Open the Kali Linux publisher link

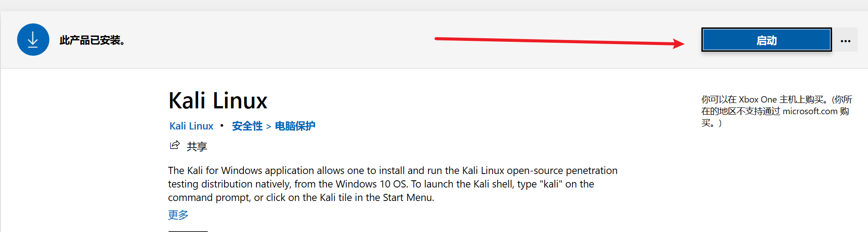click(191, 126)
